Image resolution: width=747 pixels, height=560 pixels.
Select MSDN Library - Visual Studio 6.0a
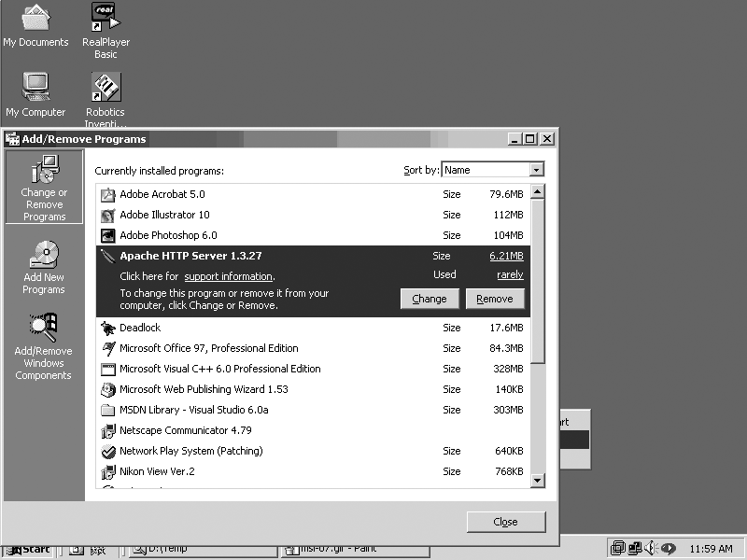[313, 410]
